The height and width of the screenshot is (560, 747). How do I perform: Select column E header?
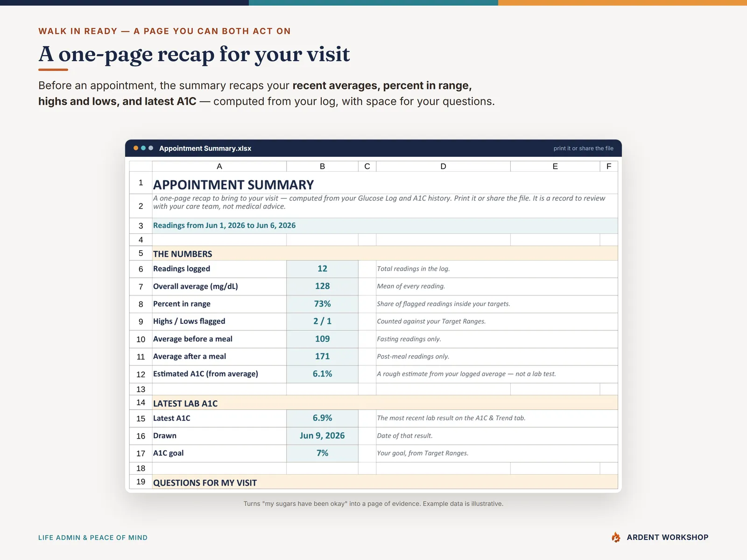pos(555,166)
